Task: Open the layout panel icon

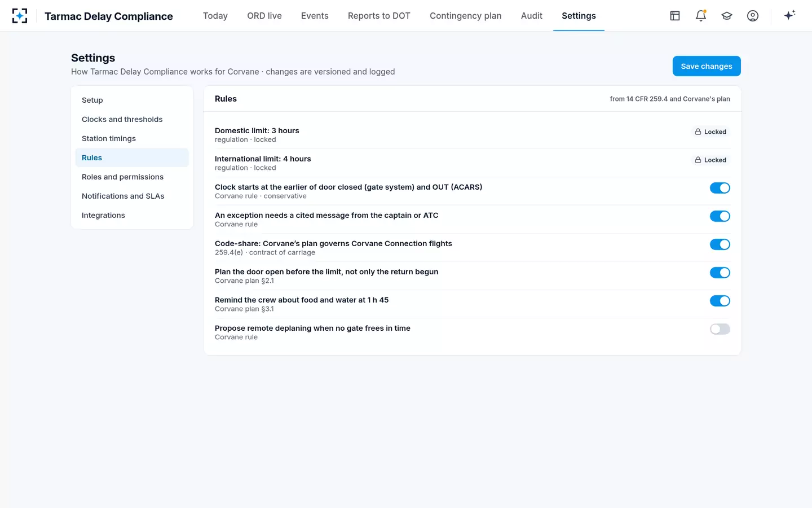Action: (x=675, y=16)
